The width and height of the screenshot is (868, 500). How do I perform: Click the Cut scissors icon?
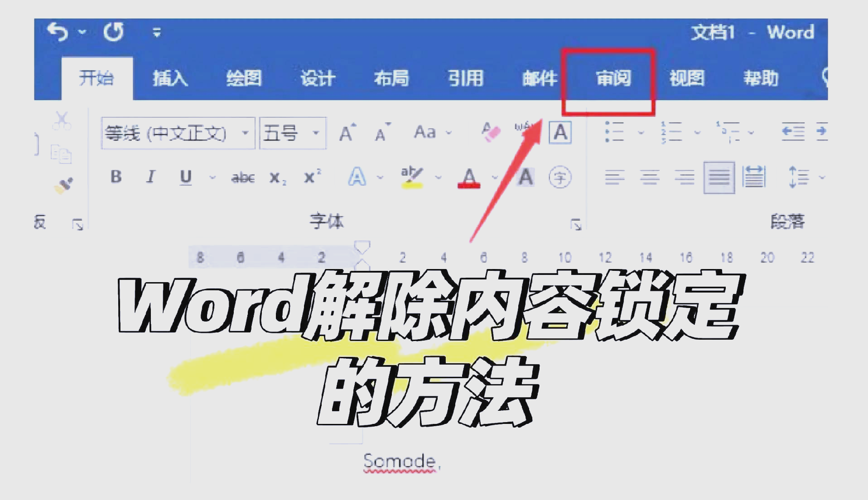pyautogui.click(x=62, y=120)
